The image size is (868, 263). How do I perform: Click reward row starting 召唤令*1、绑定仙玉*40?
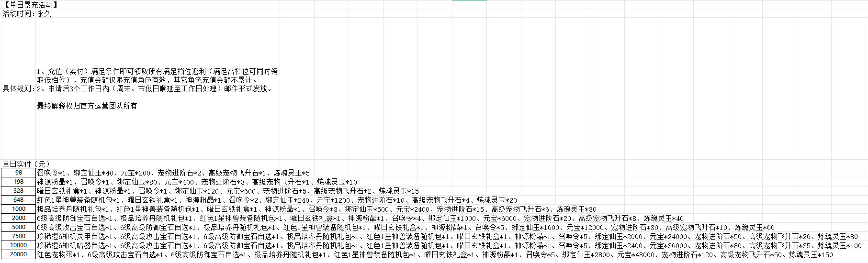(173, 173)
